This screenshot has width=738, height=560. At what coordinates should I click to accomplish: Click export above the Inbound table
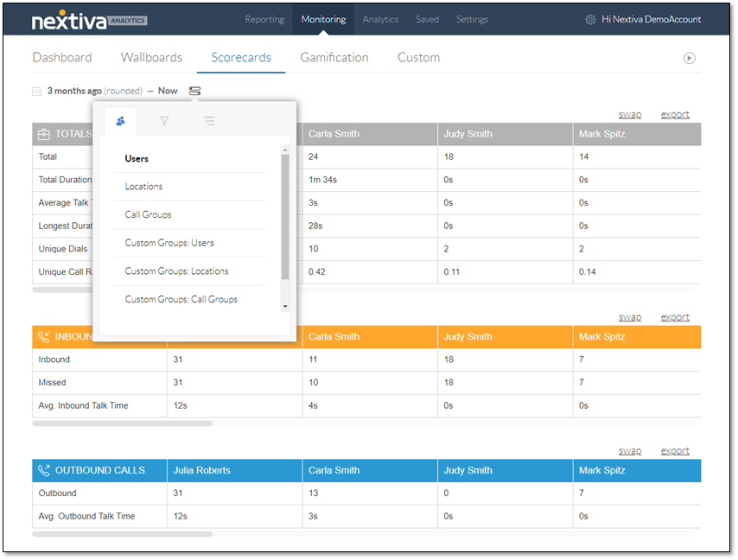[x=674, y=317]
